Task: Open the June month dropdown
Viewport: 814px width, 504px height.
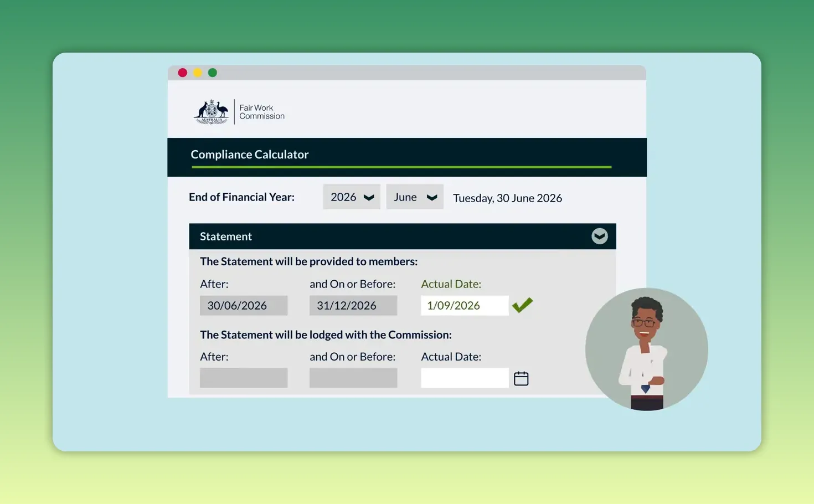Action: click(x=415, y=197)
